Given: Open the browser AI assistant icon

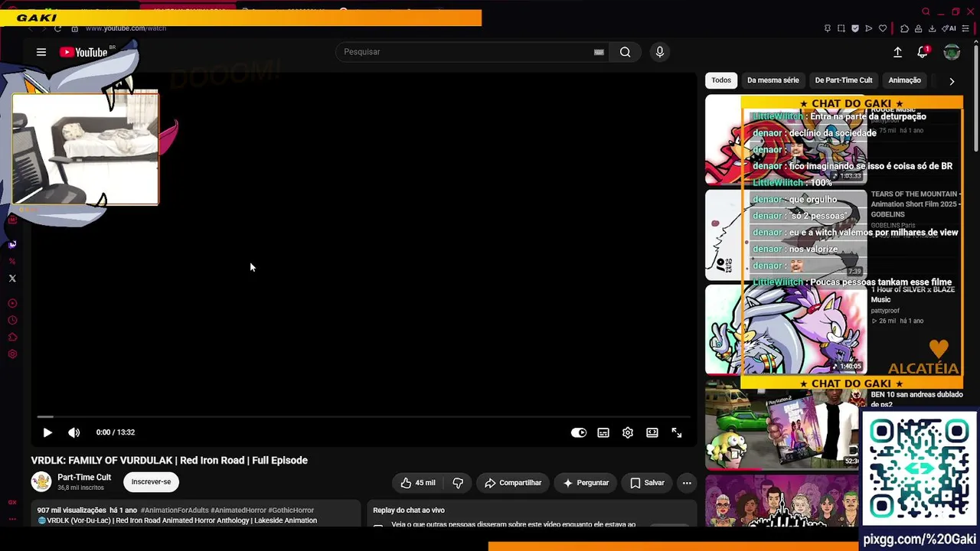Looking at the screenshot, I should [x=949, y=28].
